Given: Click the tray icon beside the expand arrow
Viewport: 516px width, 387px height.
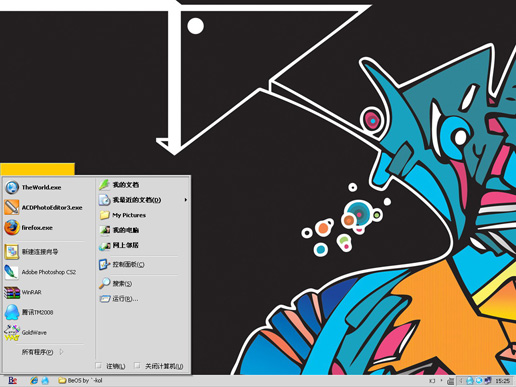Looking at the screenshot, I should 470,380.
